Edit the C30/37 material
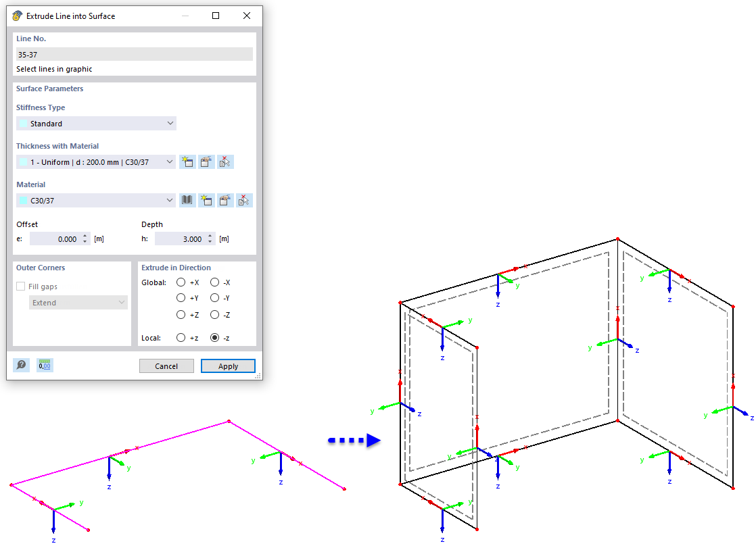Screen dimensions: 756x548 point(225,200)
